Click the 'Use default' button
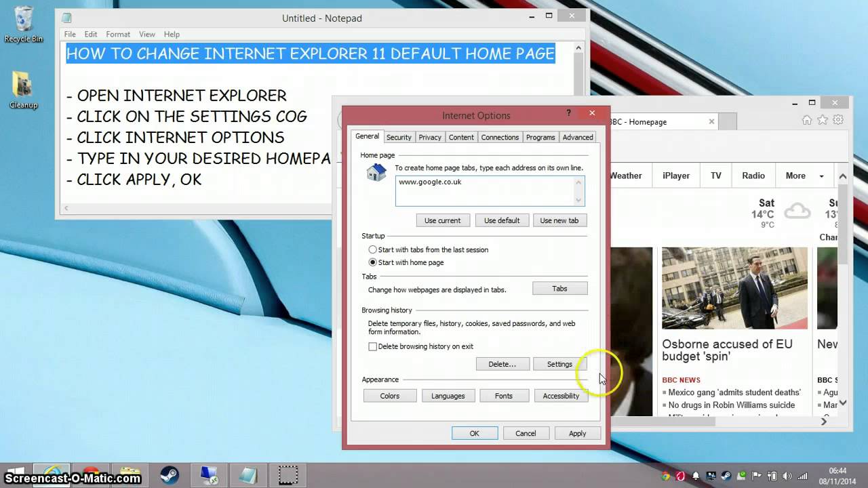The height and width of the screenshot is (488, 868). pyautogui.click(x=502, y=220)
